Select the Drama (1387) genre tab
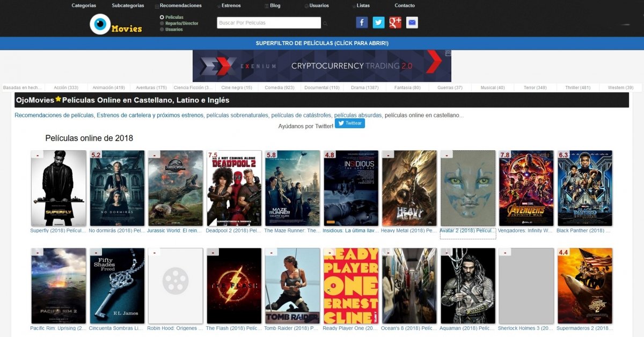The image size is (644, 337). click(365, 87)
